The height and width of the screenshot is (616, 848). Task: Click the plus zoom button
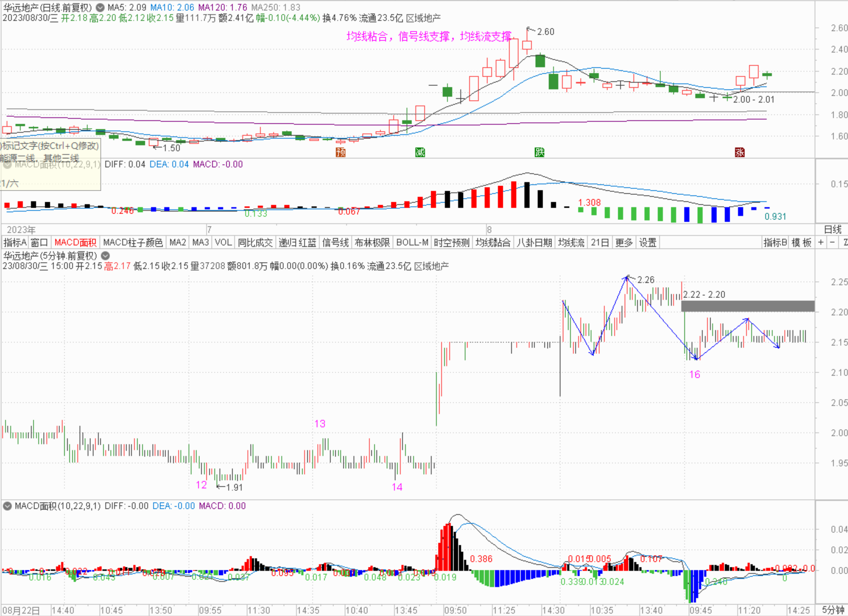(x=821, y=242)
